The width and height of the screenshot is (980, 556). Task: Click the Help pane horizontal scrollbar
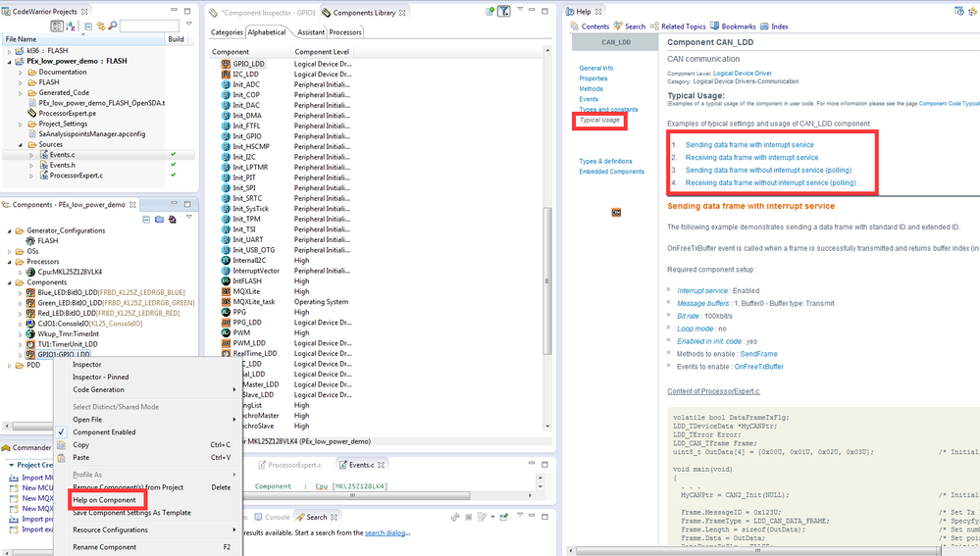tap(758, 551)
